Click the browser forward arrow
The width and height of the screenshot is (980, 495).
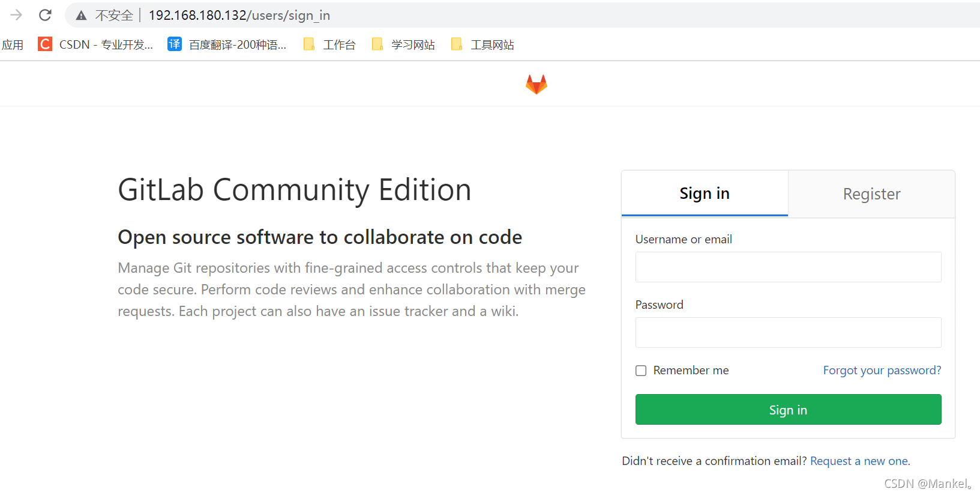coord(16,15)
